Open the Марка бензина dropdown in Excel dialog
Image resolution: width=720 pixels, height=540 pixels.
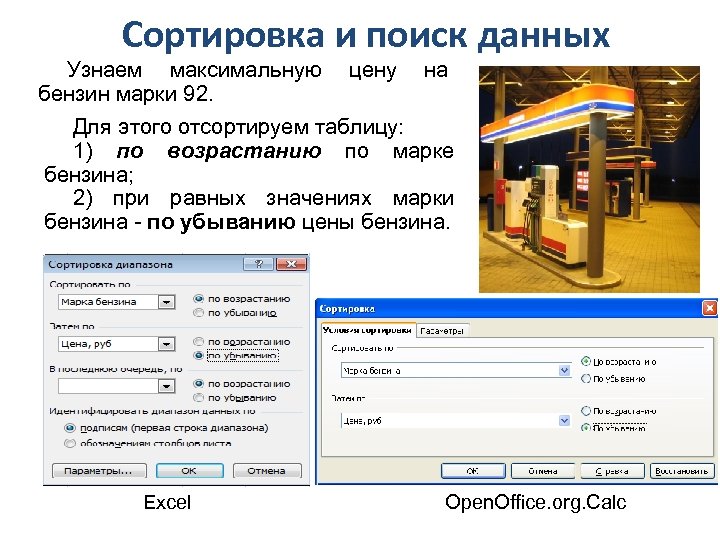coord(166,302)
